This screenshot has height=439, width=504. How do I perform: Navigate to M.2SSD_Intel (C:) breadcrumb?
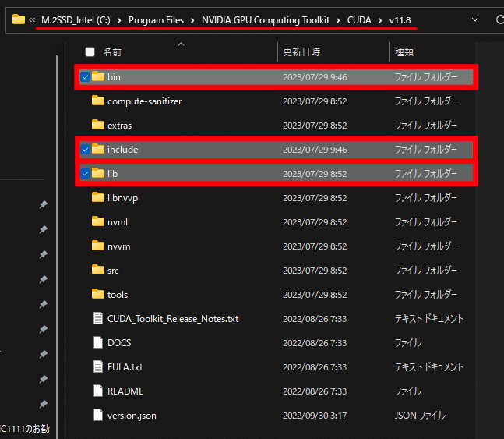(x=76, y=20)
